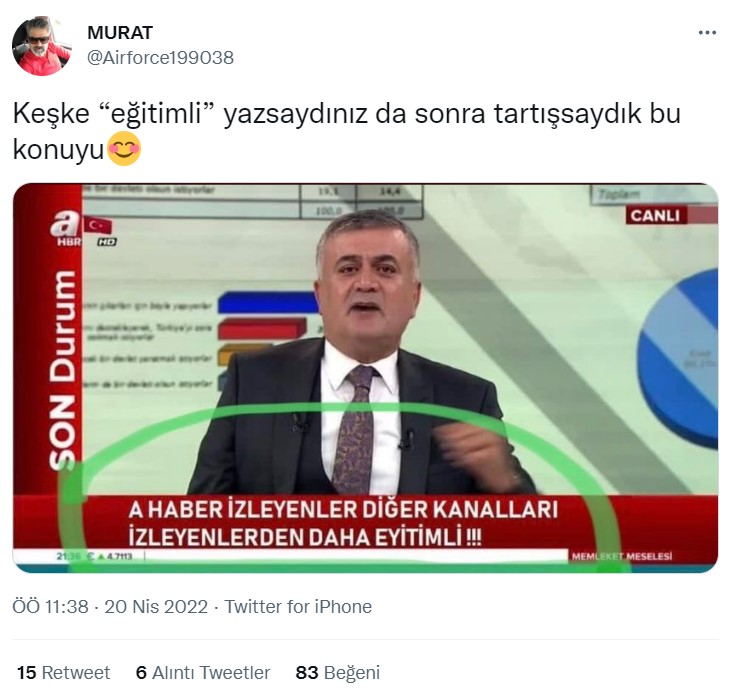
Task: Open the ÖÖ 11:38 · 20 Nis 2022 timestamp
Action: (x=110, y=607)
